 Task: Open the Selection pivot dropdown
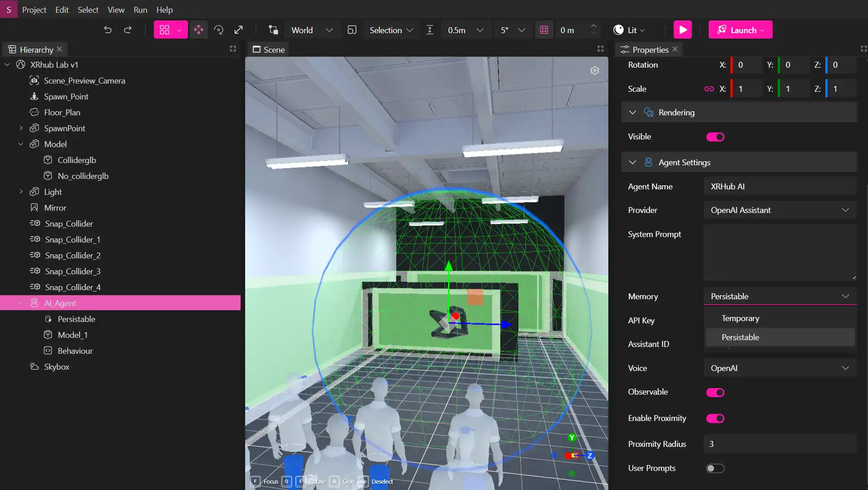pos(391,30)
